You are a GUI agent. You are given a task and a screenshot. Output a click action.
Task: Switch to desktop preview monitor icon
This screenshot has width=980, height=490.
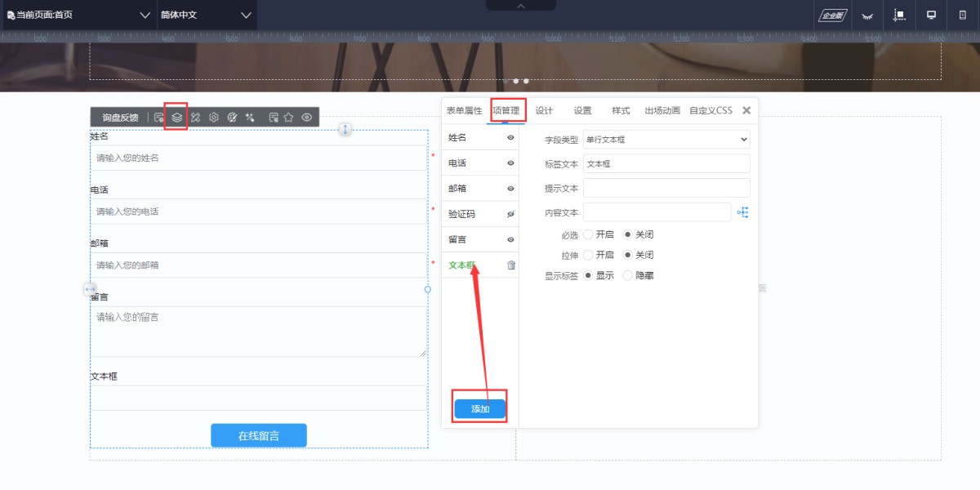(x=931, y=15)
